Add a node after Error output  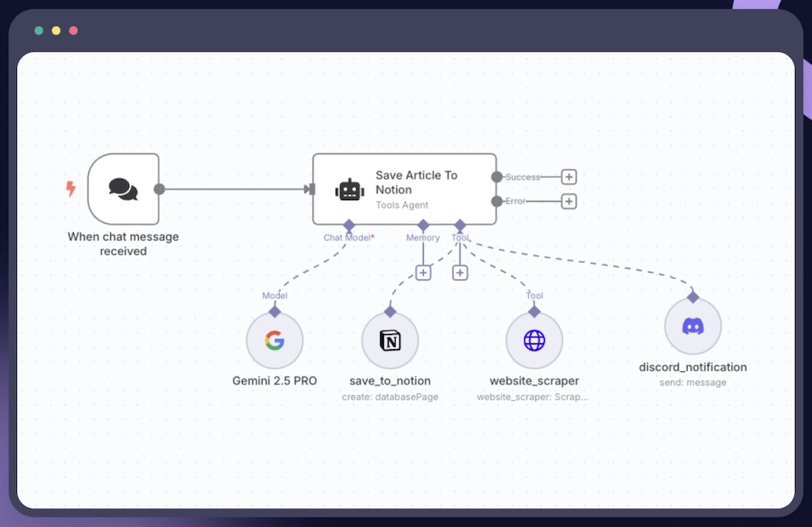click(568, 201)
